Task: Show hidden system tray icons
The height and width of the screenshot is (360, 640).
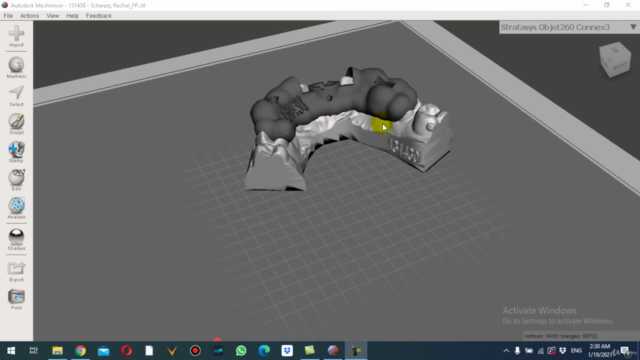Action: (506, 351)
